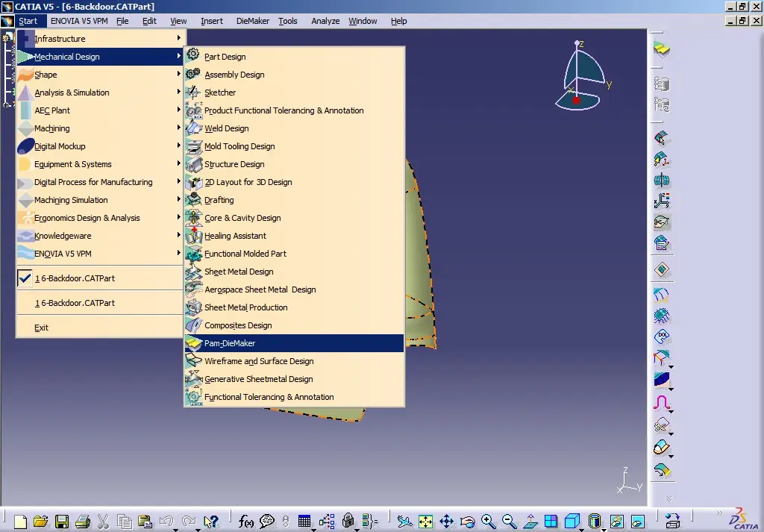Click the axis system XYZ icon
Screen dimensions: 764x532
tap(662, 201)
